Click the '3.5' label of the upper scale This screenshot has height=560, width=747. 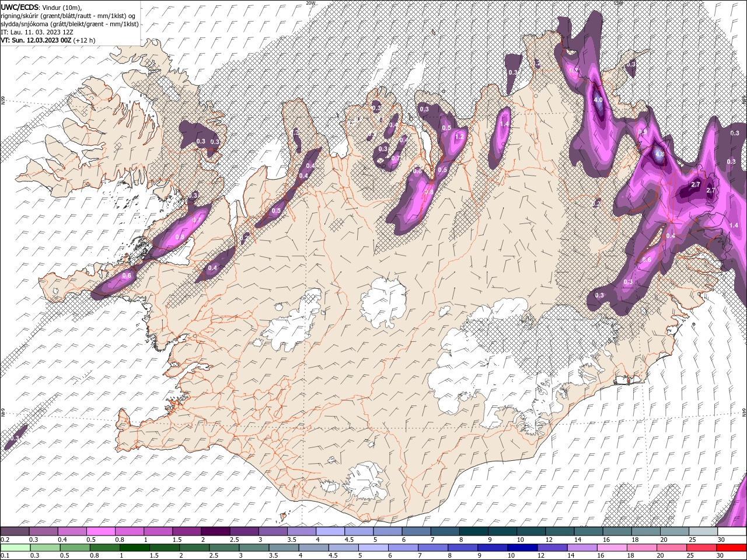[291, 540]
